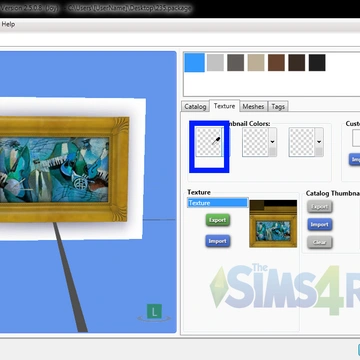
Task: Select the Texture list entry
Action: (x=218, y=203)
